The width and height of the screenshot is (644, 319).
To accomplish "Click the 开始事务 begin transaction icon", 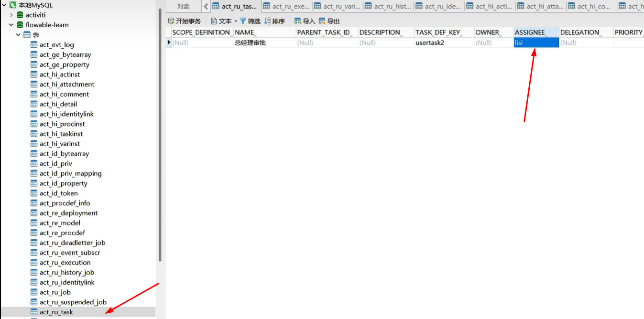I will tap(171, 21).
